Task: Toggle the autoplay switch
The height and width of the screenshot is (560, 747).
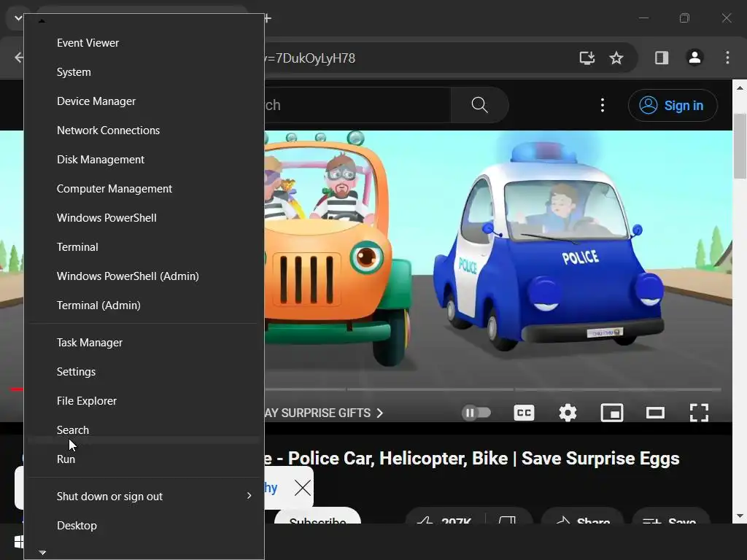Action: [x=476, y=413]
